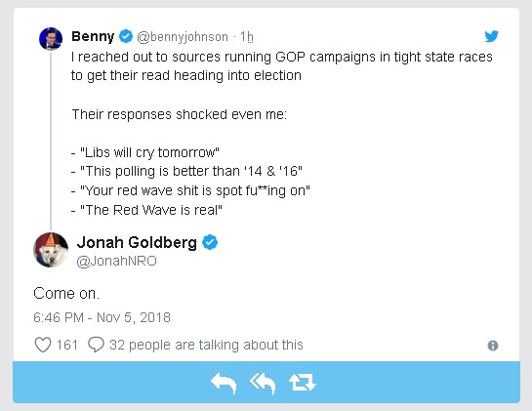Click the single-arrow reply icon

point(224,384)
